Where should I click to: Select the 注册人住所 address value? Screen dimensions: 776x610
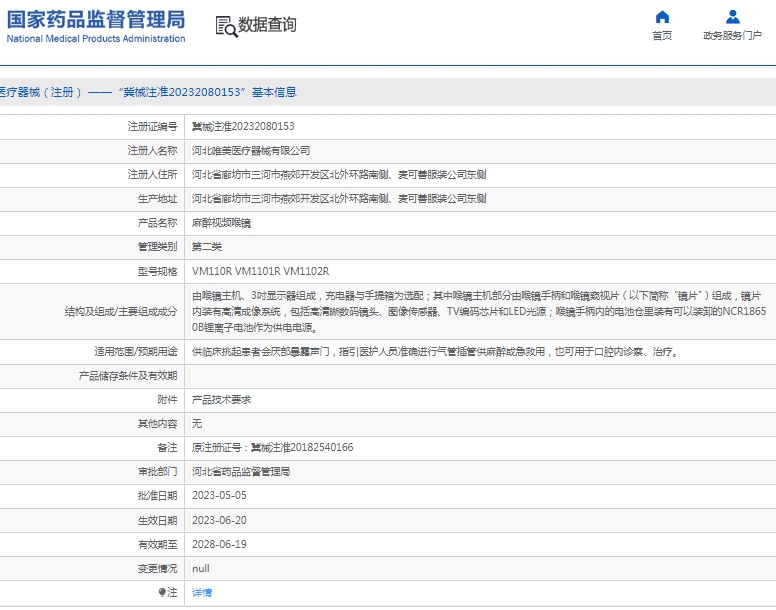339,175
